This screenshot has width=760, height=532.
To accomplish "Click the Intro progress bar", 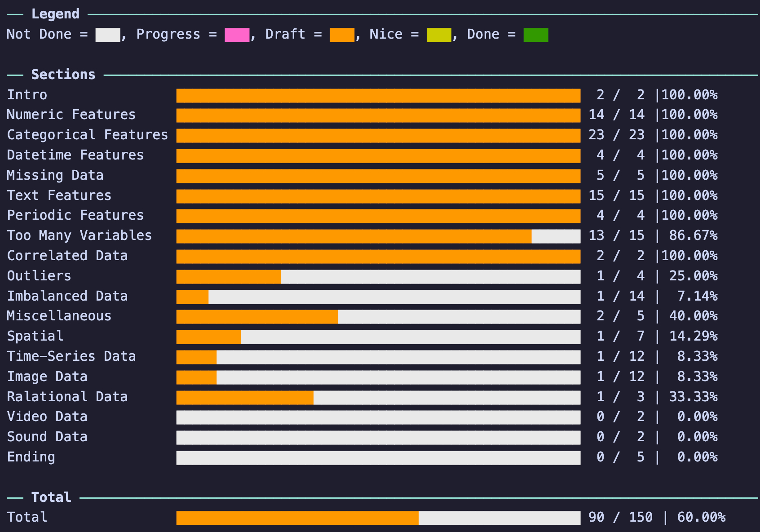I will coord(378,96).
